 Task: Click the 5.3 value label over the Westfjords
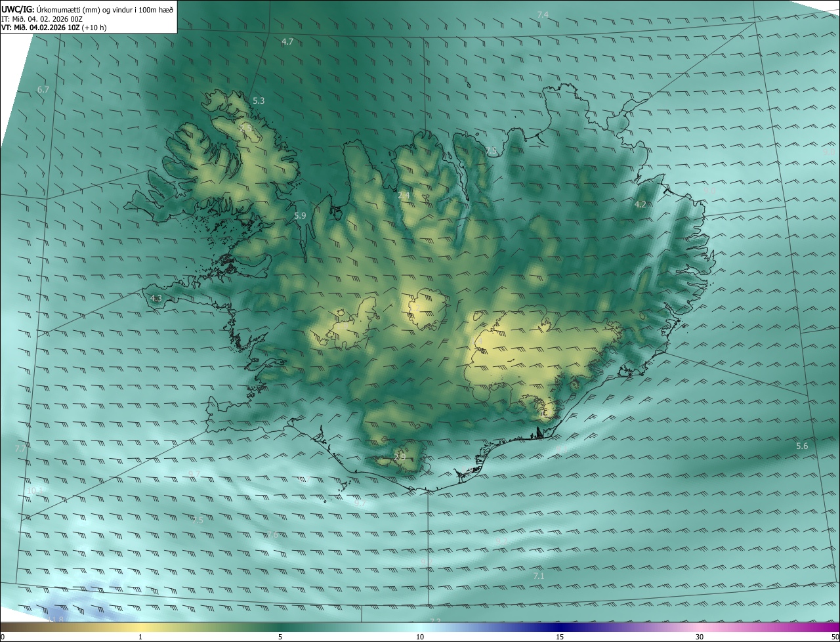(259, 100)
